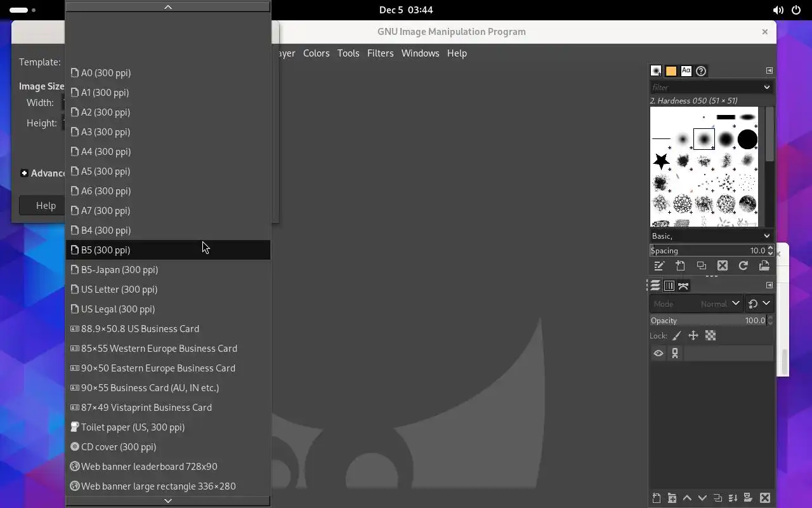Lower the layer one step
812x508 pixels.
(x=702, y=498)
